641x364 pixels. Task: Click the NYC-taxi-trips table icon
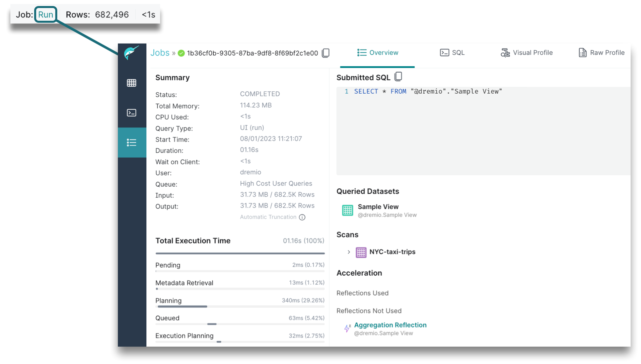click(x=361, y=252)
